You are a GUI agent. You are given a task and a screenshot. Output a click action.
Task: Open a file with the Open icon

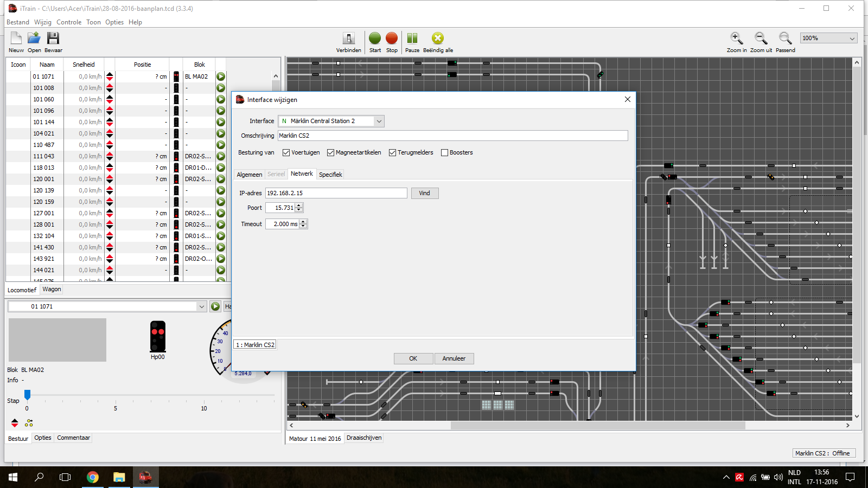(34, 38)
